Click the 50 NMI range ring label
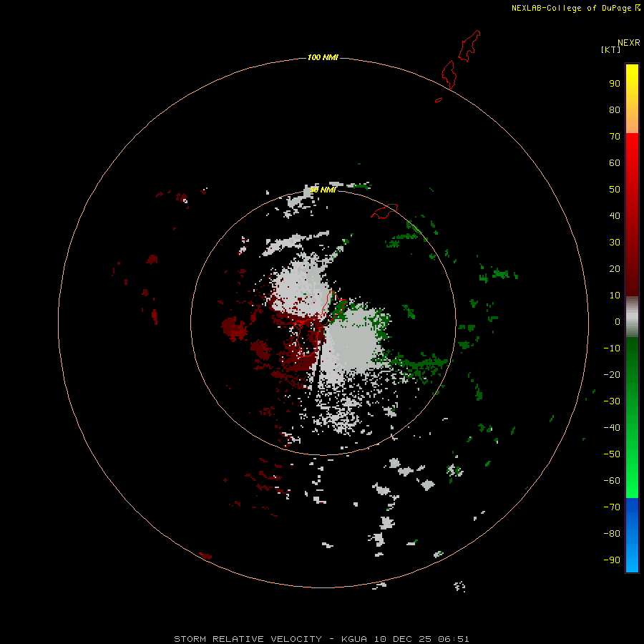The height and width of the screenshot is (644, 644). coord(323,190)
